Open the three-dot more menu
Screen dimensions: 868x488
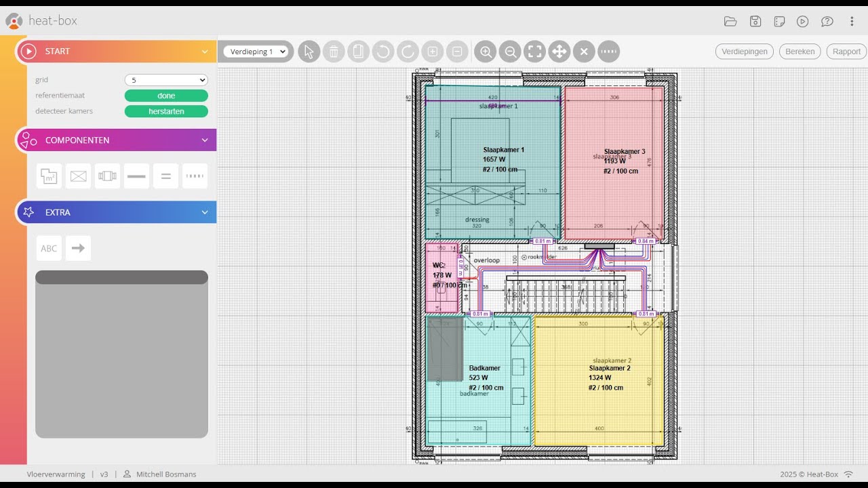(852, 21)
